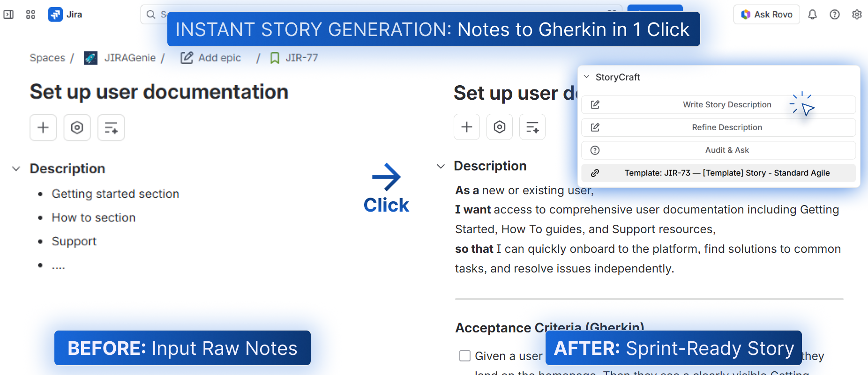
Task: Click the 'Acceptance Criteria (Gherkin)' heading
Action: (550, 328)
